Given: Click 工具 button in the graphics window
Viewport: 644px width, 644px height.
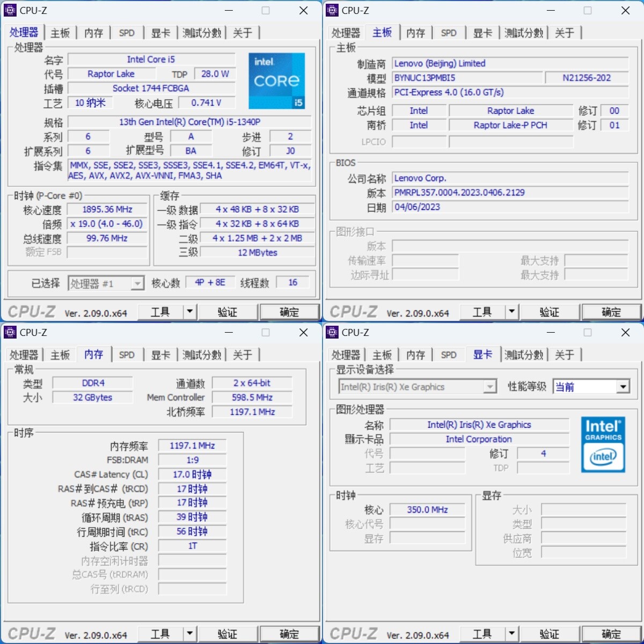Looking at the screenshot, I should point(482,634).
